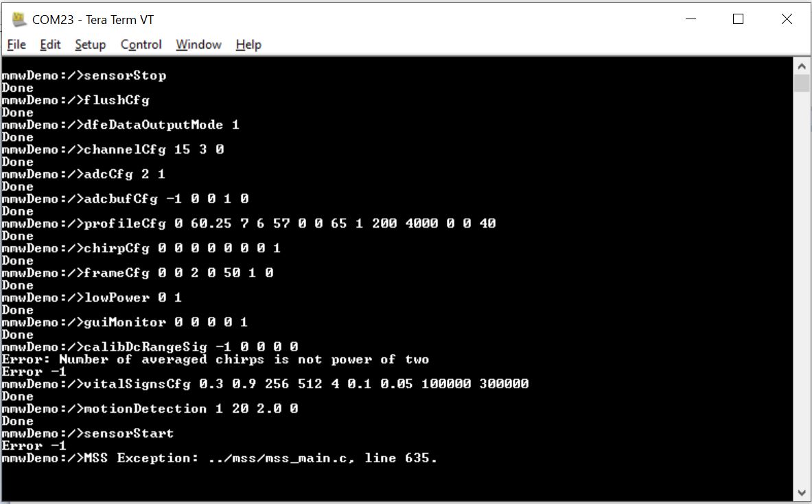The width and height of the screenshot is (812, 504).
Task: Click the vitalSignsCfg command line
Action: pyautogui.click(x=265, y=385)
